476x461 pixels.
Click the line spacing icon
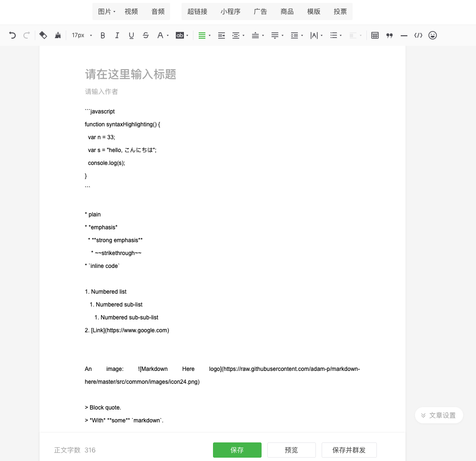(x=294, y=35)
